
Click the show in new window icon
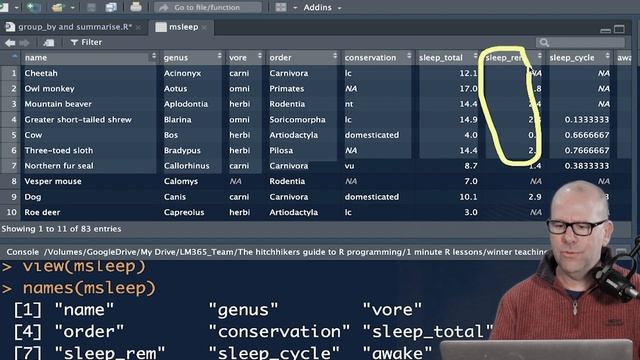(x=49, y=42)
